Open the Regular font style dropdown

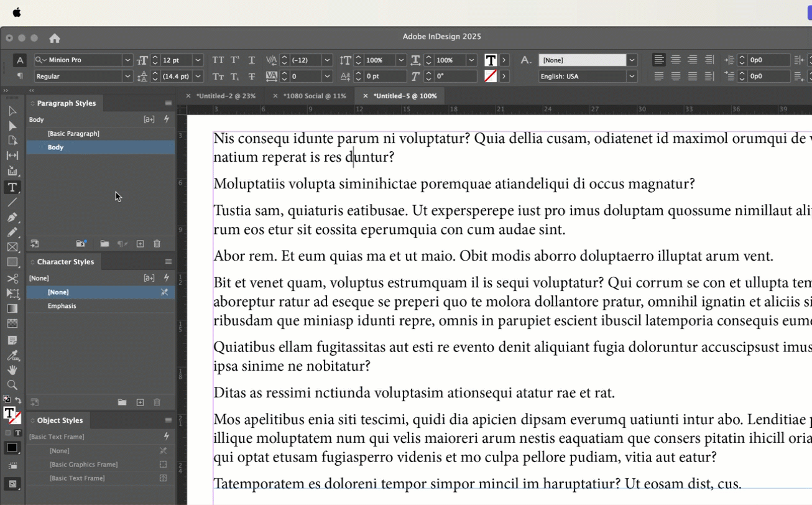tap(127, 76)
